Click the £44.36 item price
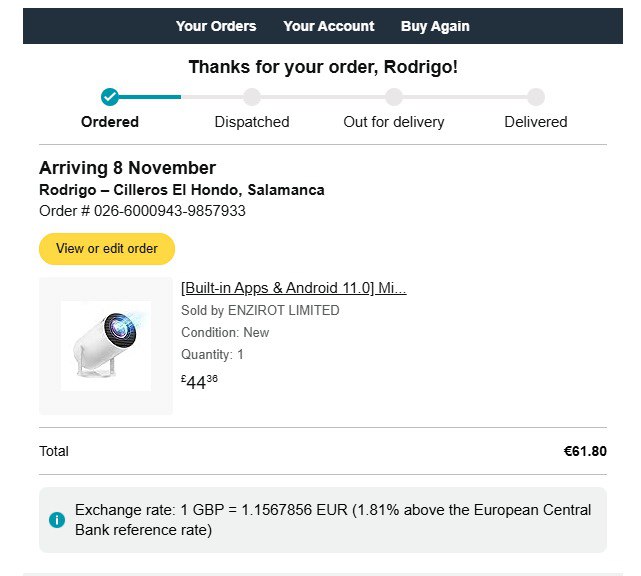Image resolution: width=641 pixels, height=576 pixels. [199, 381]
